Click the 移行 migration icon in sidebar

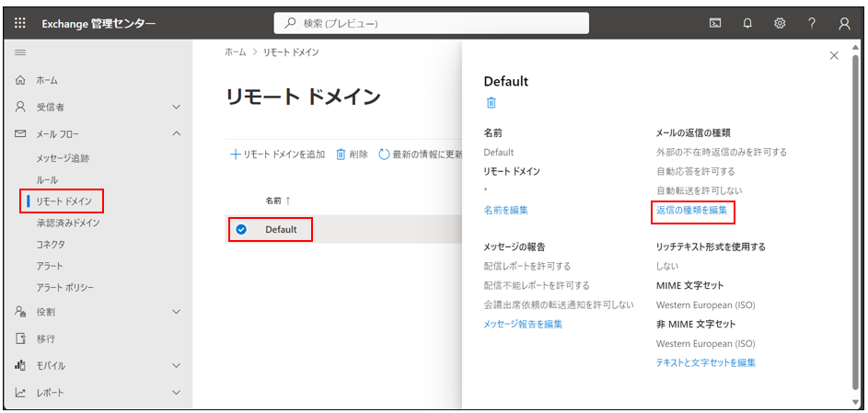[x=20, y=338]
